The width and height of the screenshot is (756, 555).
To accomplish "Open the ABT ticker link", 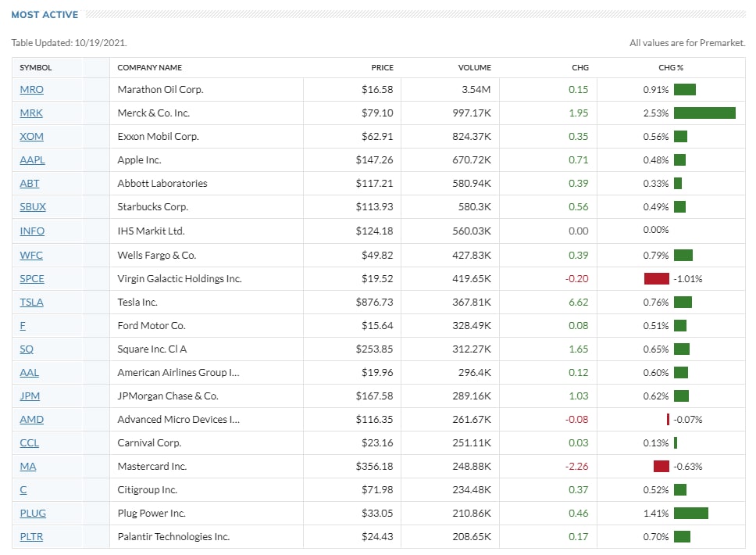I will point(30,184).
